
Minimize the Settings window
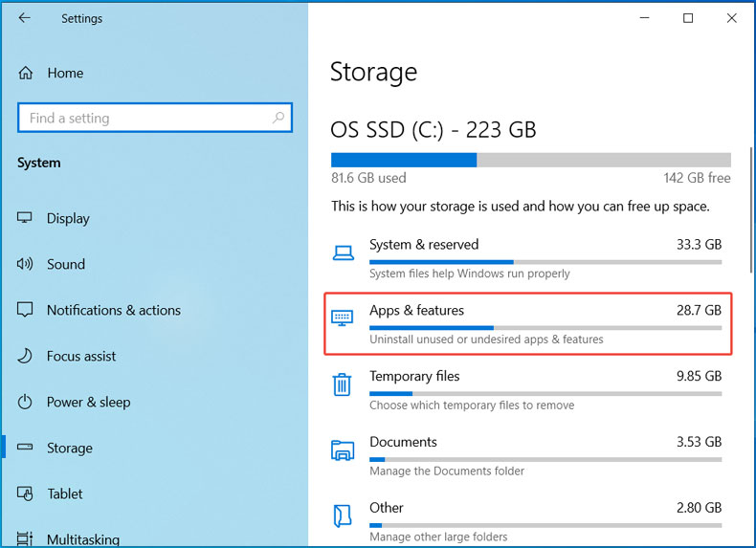coord(645,18)
